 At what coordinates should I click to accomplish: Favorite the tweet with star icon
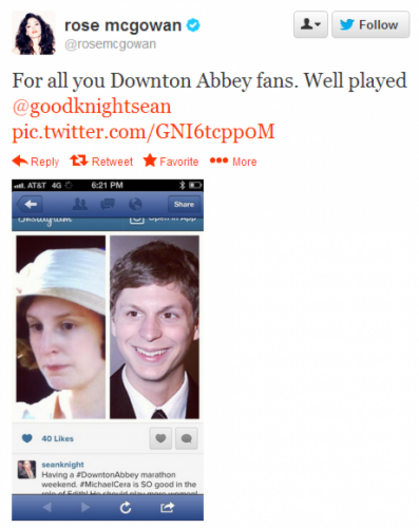[x=171, y=161]
